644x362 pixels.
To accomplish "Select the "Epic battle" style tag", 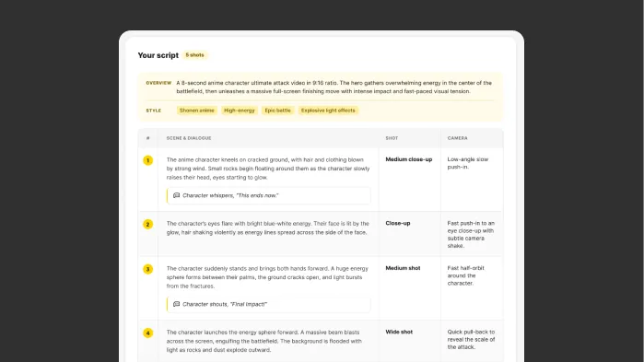I will [277, 111].
